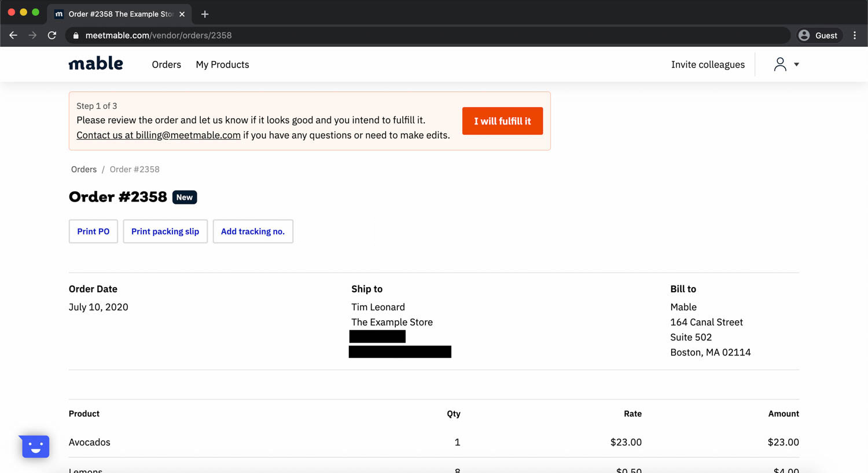Open My Products in navigation
This screenshot has width=868, height=473.
pyautogui.click(x=222, y=64)
